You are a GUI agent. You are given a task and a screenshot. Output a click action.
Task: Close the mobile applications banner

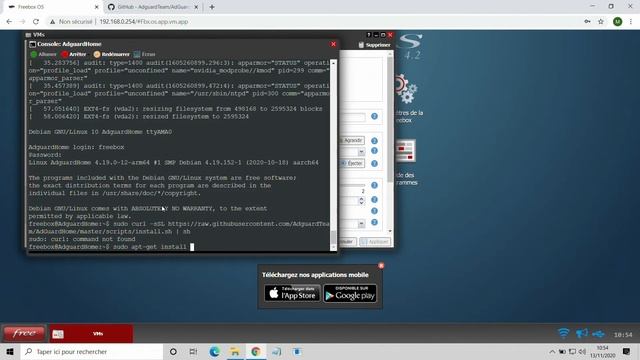(381, 266)
